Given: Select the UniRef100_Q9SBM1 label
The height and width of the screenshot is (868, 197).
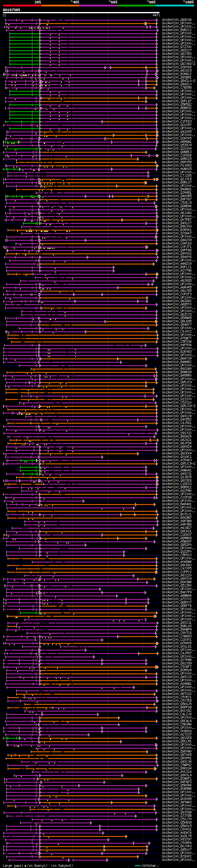Looking at the screenshot, I should [x=176, y=77].
